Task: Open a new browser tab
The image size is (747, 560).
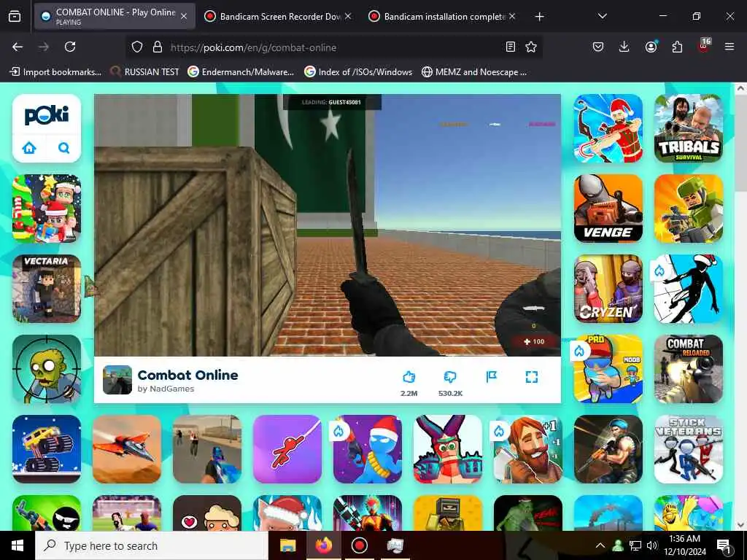Action: (x=539, y=17)
